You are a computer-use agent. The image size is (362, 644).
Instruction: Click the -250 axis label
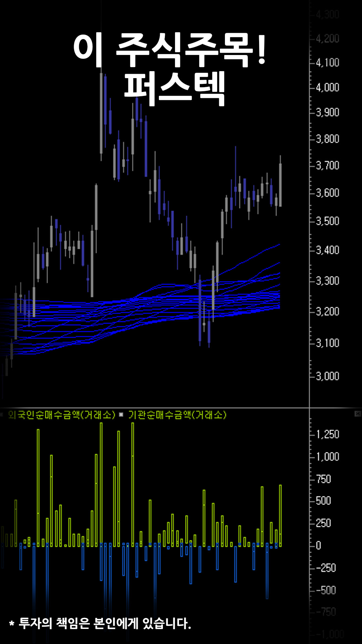[325, 568]
